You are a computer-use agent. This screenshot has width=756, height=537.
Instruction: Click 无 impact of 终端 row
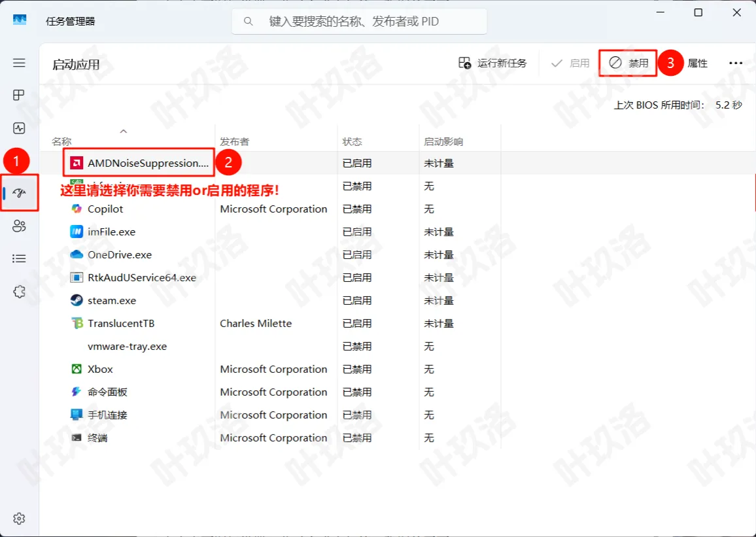[x=428, y=438]
